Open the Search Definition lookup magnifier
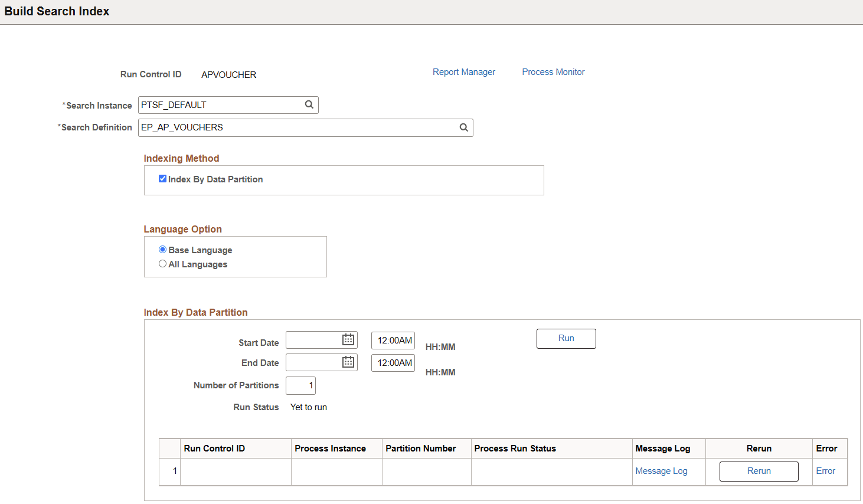Screen dimensions: 863x504 click(463, 127)
